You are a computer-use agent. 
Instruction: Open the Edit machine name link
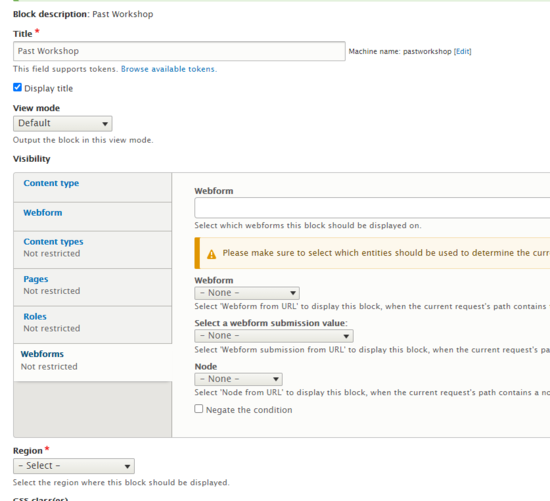[x=462, y=52]
